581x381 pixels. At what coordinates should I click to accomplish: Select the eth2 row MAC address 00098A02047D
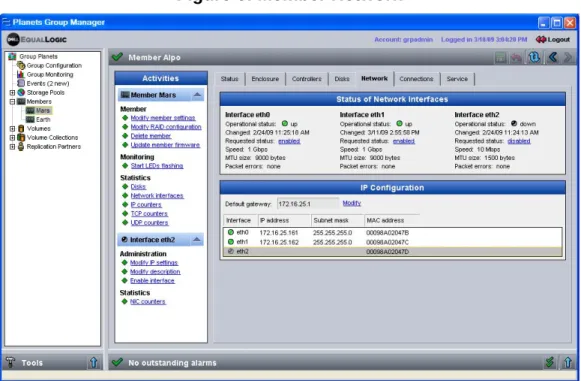pos(387,252)
